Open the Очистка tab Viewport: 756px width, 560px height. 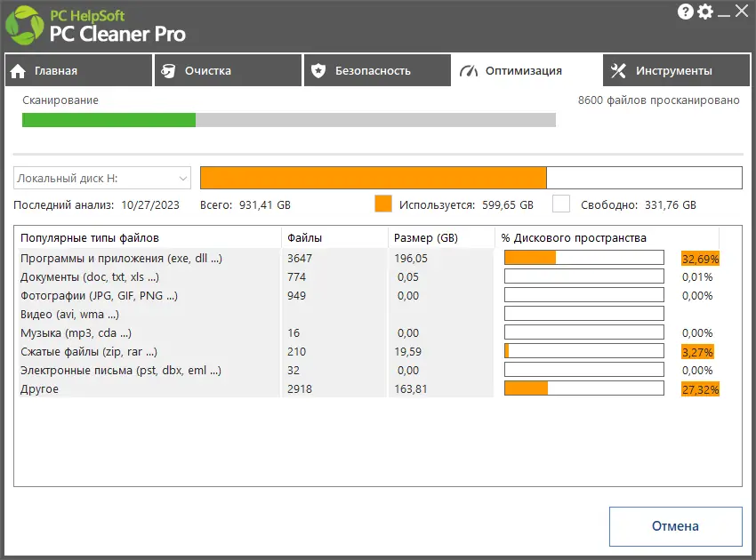click(228, 70)
